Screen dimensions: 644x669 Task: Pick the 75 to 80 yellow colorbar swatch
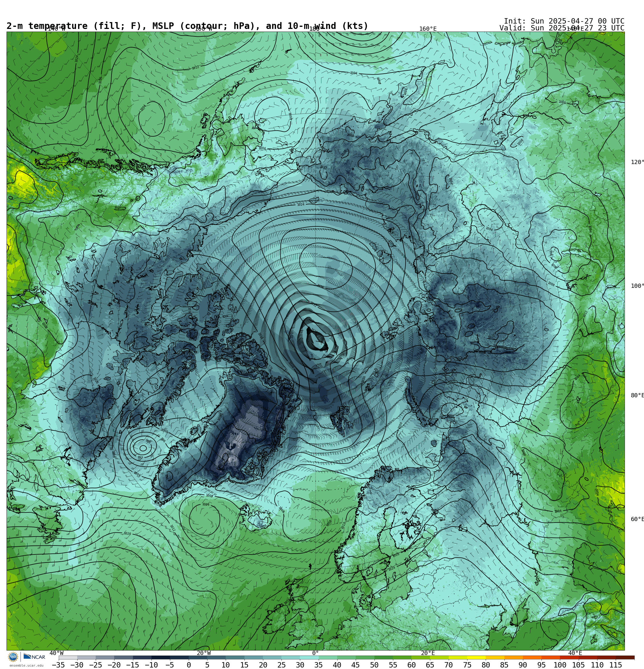click(476, 657)
